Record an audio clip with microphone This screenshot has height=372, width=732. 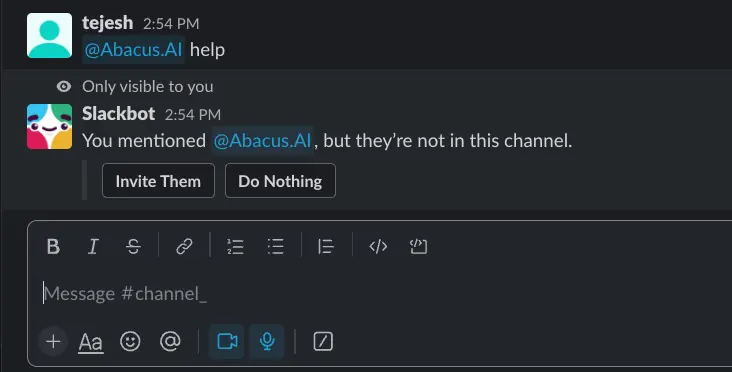267,342
